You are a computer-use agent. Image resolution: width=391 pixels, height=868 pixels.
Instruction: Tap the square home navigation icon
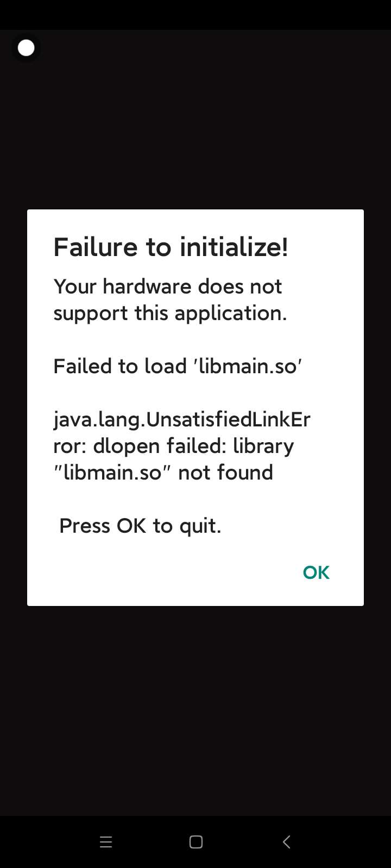click(x=196, y=842)
